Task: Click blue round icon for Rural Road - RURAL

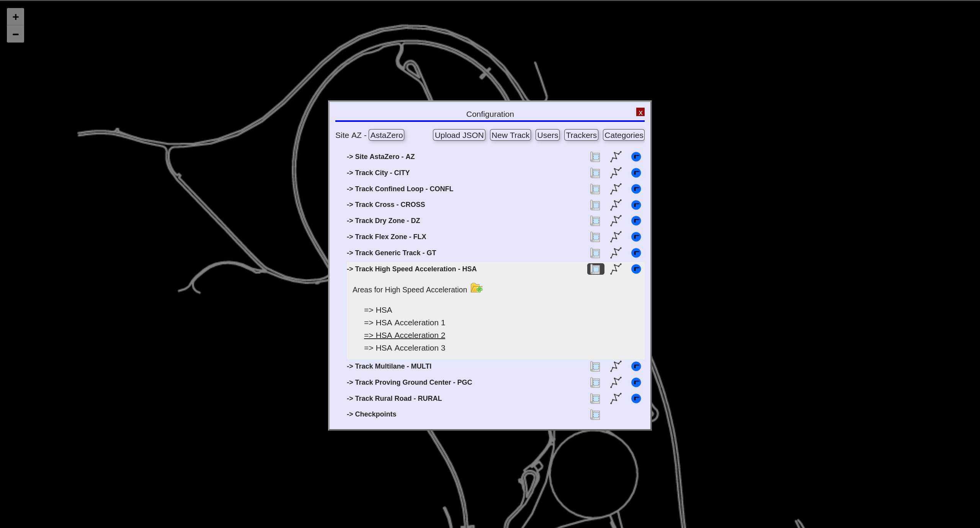Action: coord(636,398)
